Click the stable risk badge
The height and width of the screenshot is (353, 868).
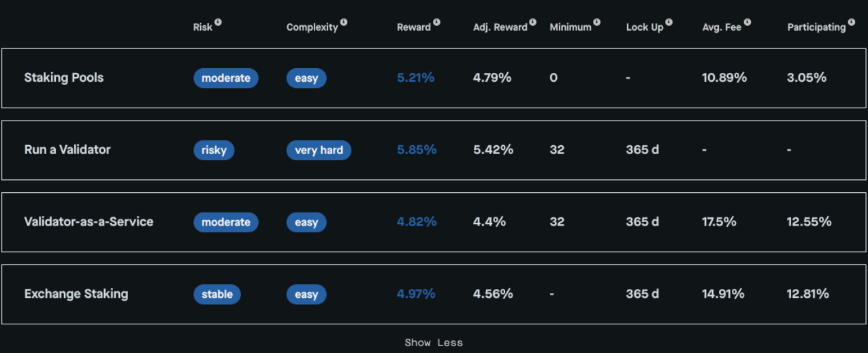pyautogui.click(x=217, y=294)
